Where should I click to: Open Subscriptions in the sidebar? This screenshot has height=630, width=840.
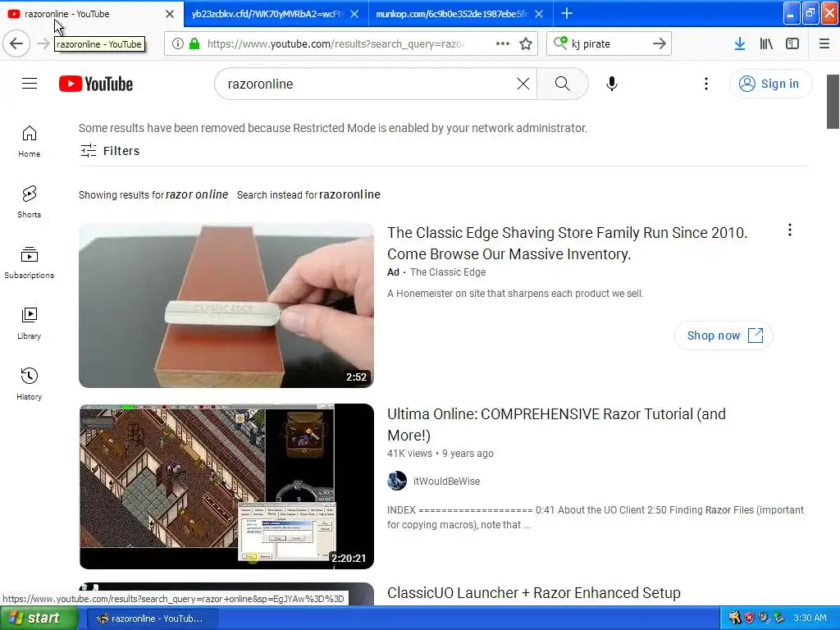click(29, 262)
